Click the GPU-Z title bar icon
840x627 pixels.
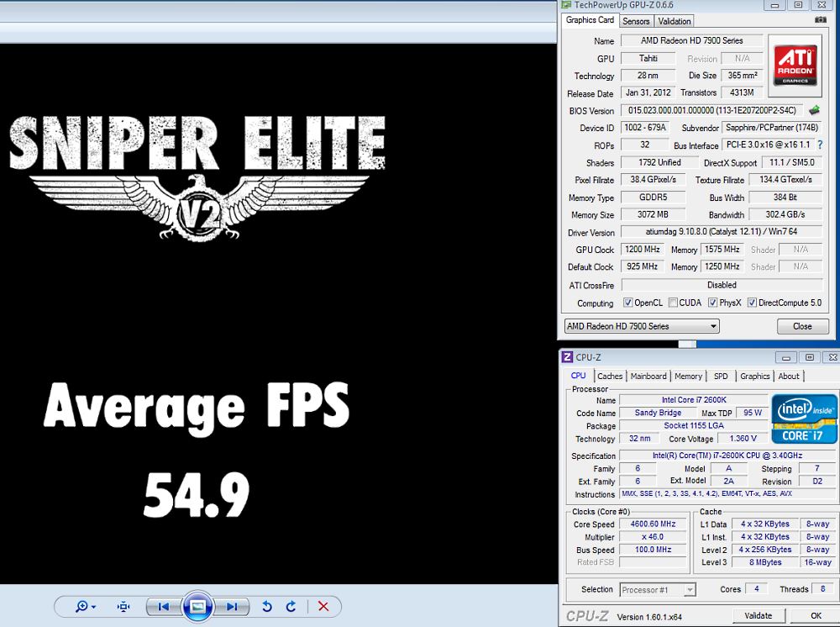click(x=566, y=5)
